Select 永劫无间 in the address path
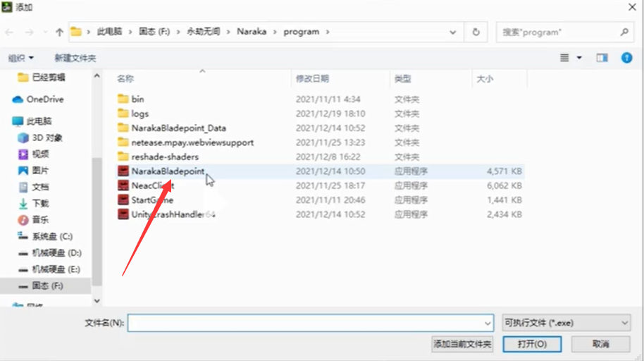The height and width of the screenshot is (361, 644). pos(204,32)
